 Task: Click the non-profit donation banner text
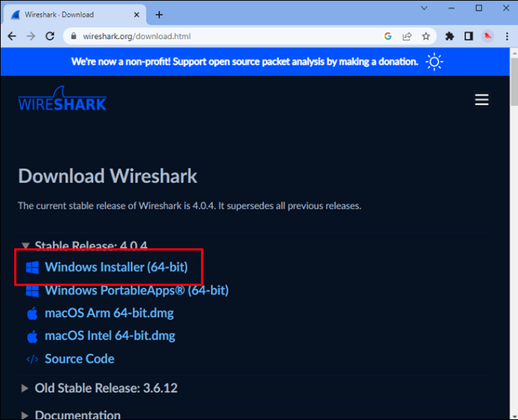click(245, 61)
